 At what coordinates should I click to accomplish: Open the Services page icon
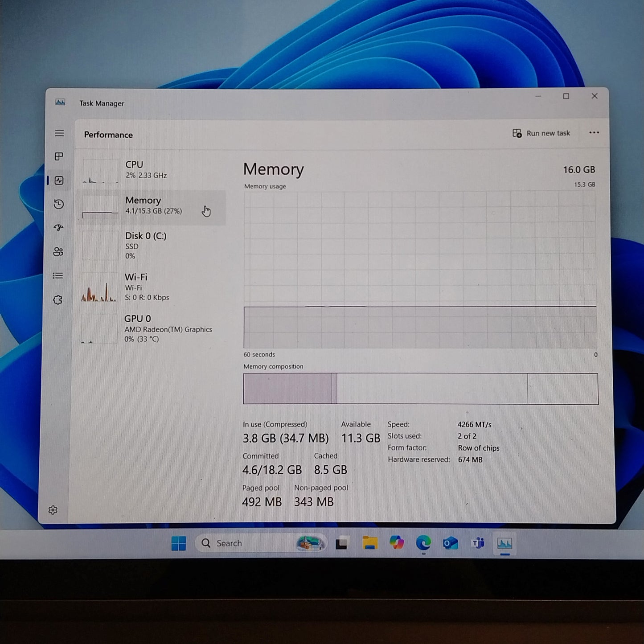click(x=57, y=300)
